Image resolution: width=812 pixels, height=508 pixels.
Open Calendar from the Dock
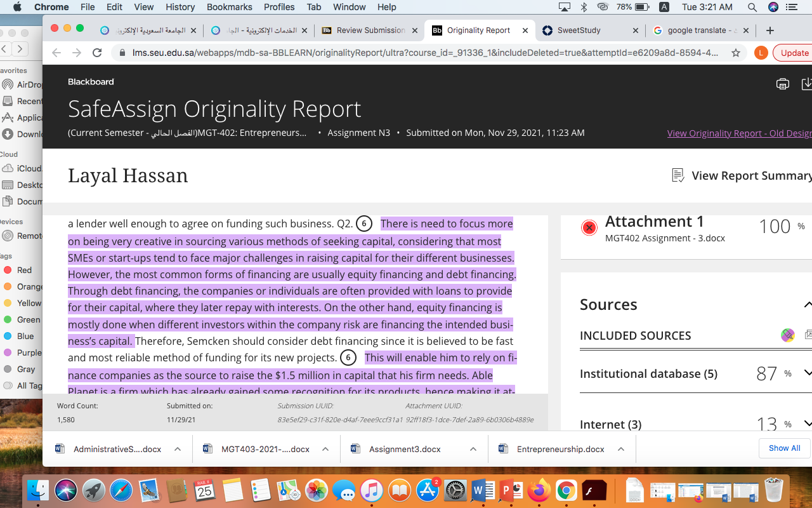[205, 490]
